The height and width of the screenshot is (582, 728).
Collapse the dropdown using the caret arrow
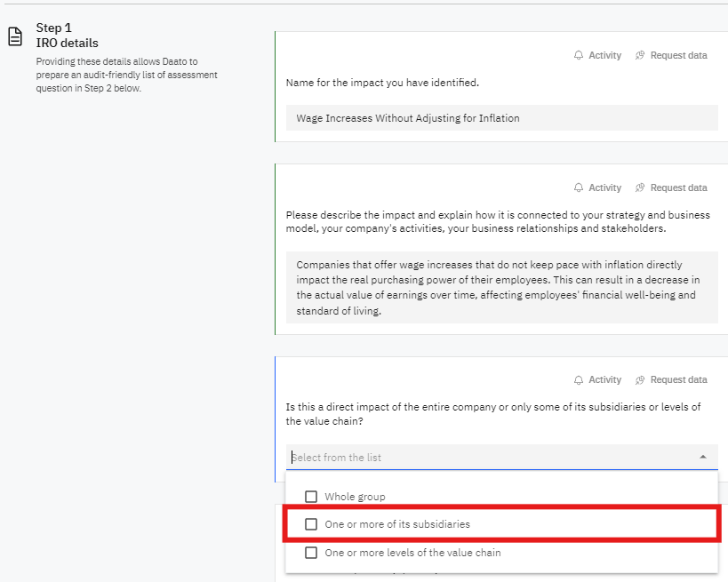tap(703, 457)
